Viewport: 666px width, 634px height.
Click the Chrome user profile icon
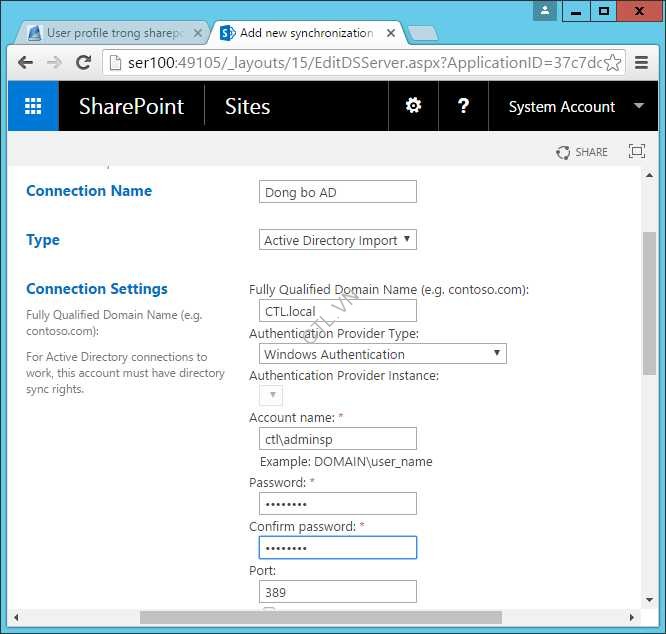pos(545,11)
